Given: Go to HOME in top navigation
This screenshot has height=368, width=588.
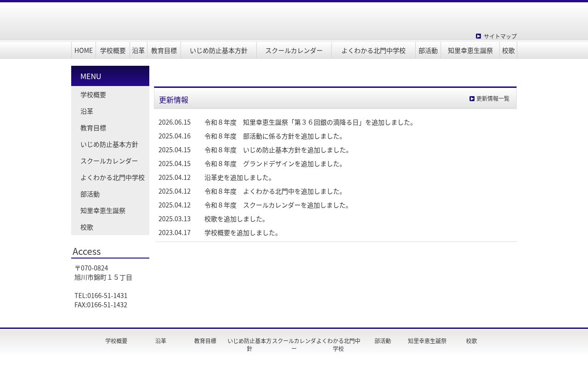Looking at the screenshot, I should tap(84, 51).
